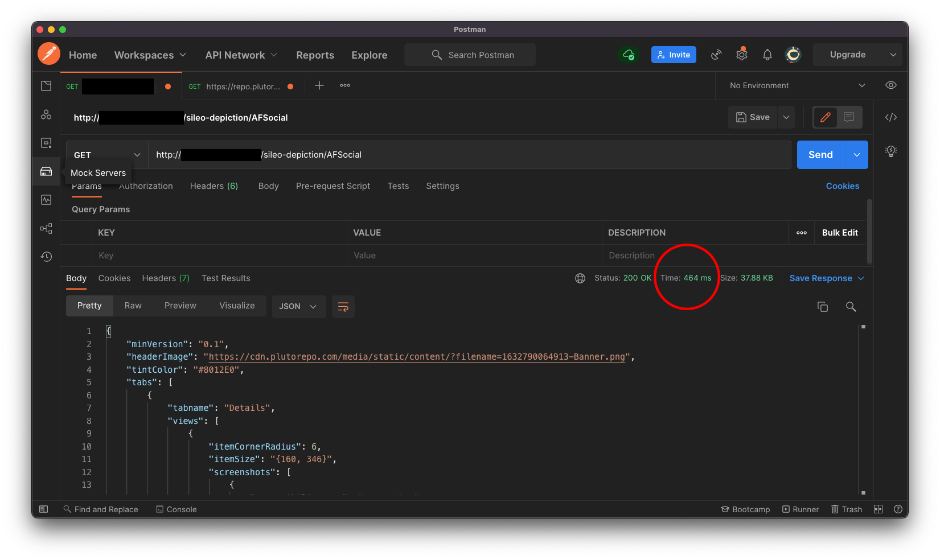The width and height of the screenshot is (940, 560).
Task: Click the network globe icon
Action: pos(580,278)
